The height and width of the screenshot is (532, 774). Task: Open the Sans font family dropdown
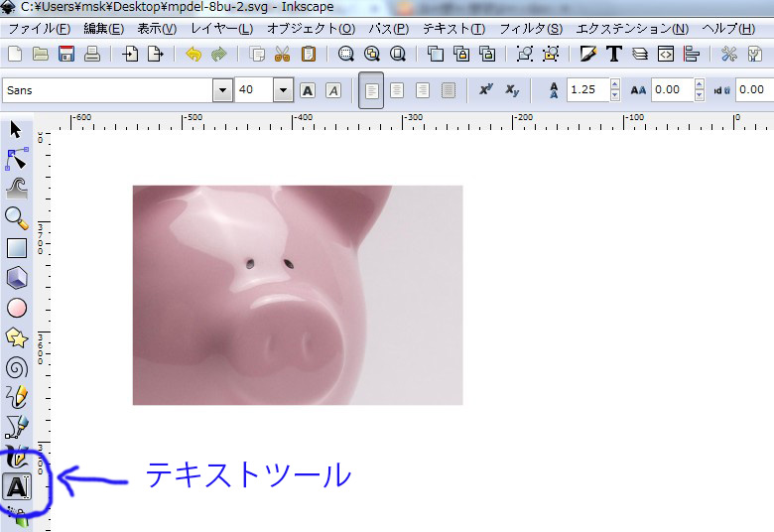(222, 90)
